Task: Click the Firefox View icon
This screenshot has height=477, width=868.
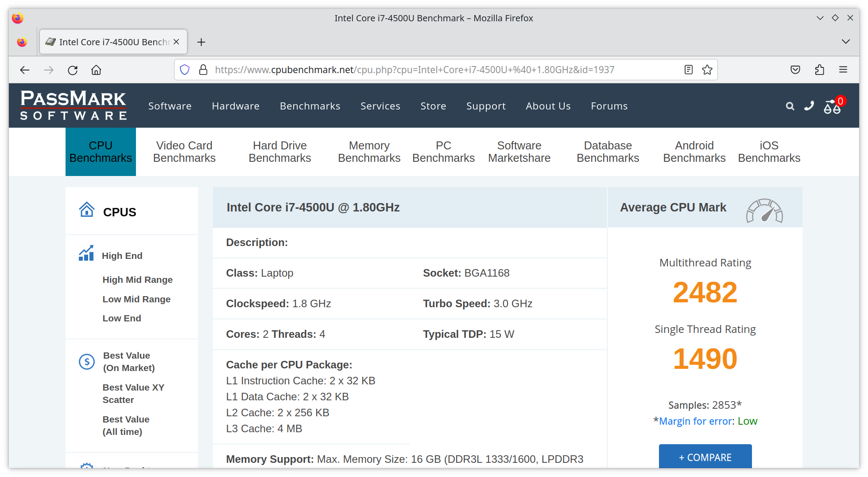Action: (x=22, y=42)
